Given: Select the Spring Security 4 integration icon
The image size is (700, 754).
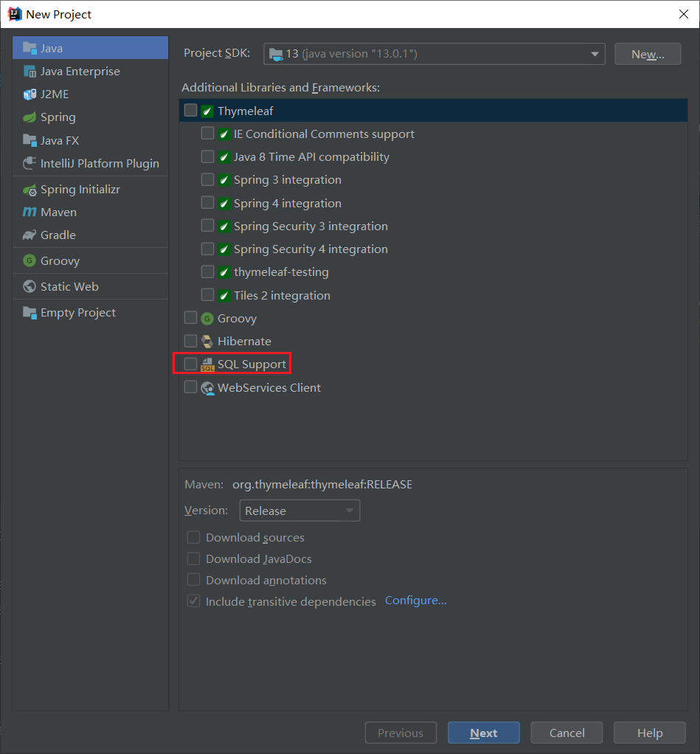Looking at the screenshot, I should tap(223, 249).
